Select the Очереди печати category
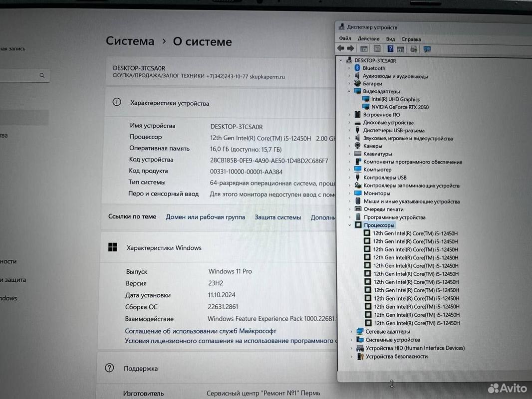This screenshot has width=532, height=399. pyautogui.click(x=383, y=209)
